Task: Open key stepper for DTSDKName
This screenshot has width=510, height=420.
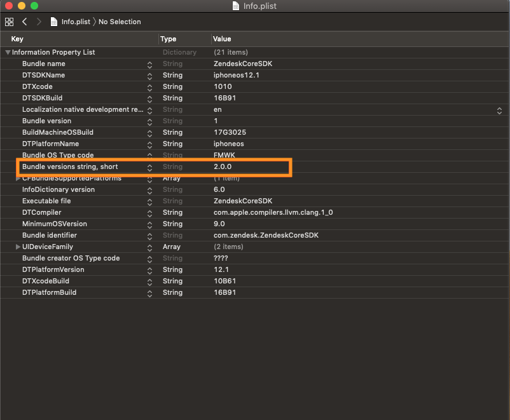Action: (x=149, y=76)
